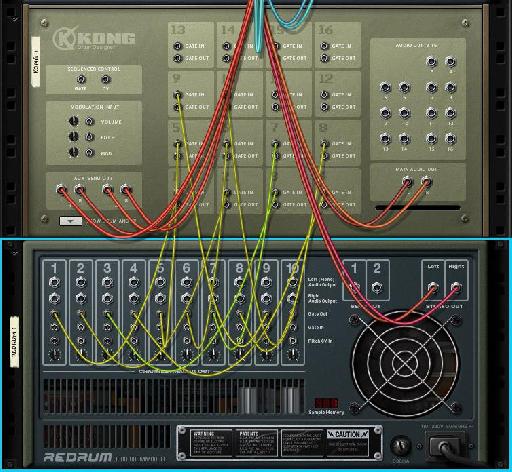This screenshot has width=512, height=472.
Task: Click the Kong Drum Designer logo
Action: [x=94, y=39]
